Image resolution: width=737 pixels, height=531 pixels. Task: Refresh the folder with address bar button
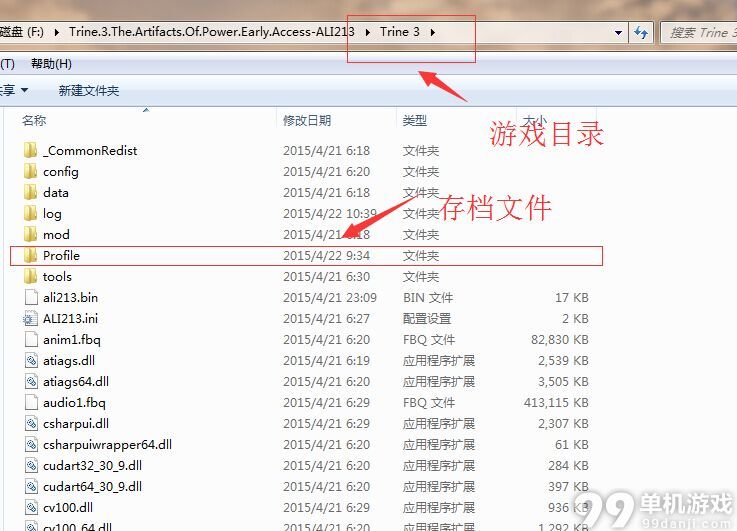[641, 32]
